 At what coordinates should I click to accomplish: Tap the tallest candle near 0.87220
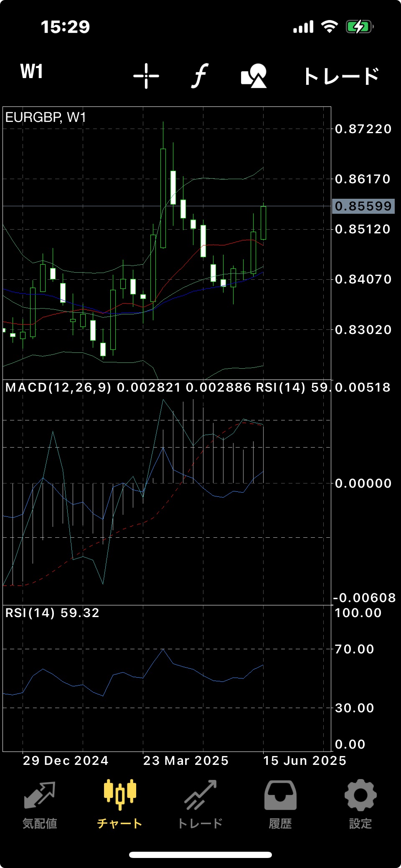(x=163, y=198)
